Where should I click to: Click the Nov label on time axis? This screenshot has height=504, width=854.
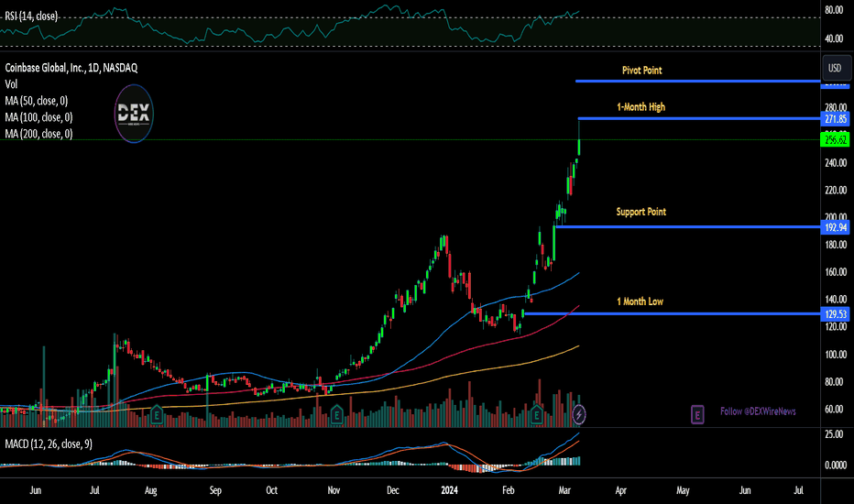(x=334, y=490)
